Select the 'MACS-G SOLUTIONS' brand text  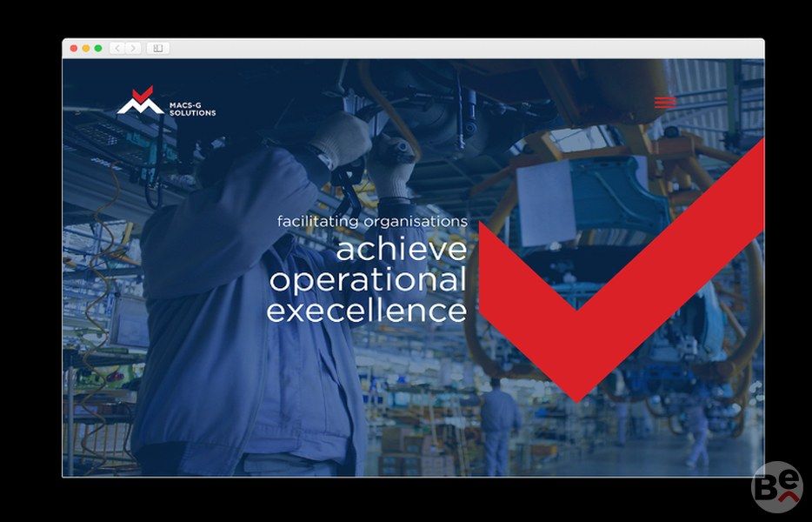(x=192, y=109)
